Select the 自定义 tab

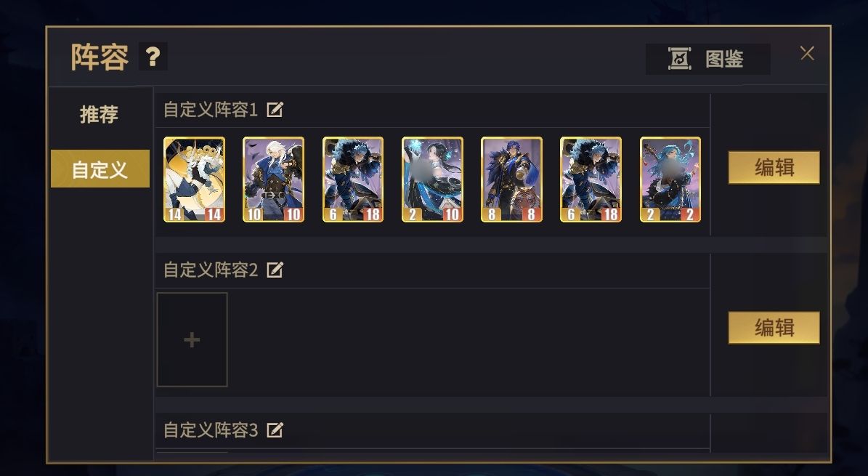[100, 169]
